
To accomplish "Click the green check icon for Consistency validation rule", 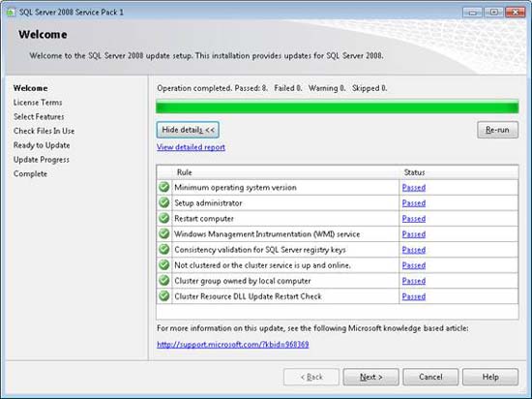I will pyautogui.click(x=164, y=250).
